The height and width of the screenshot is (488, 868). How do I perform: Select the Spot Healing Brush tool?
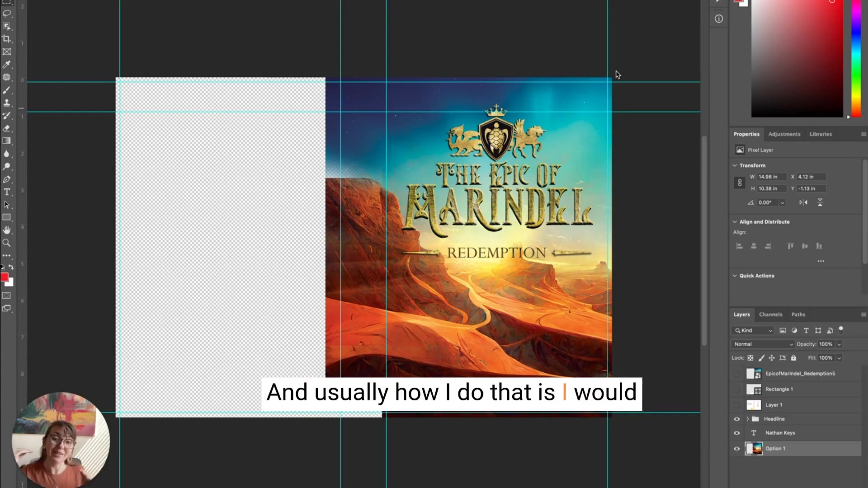point(7,77)
